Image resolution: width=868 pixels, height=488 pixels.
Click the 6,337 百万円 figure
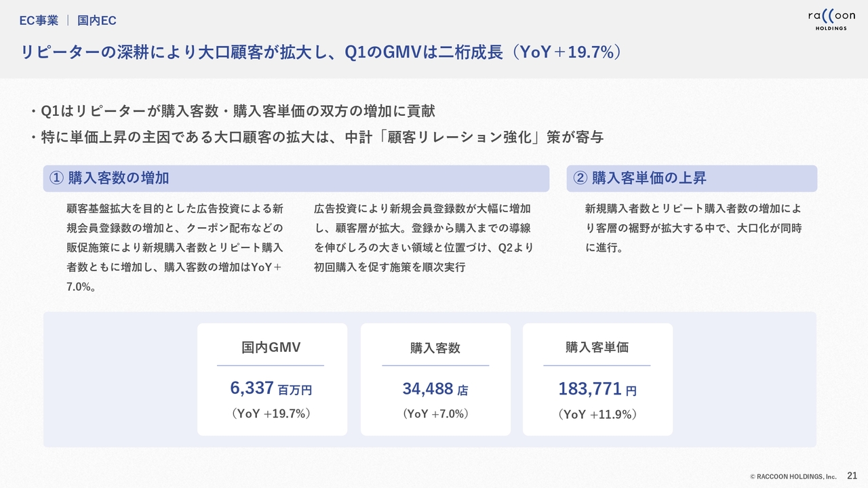coord(271,389)
